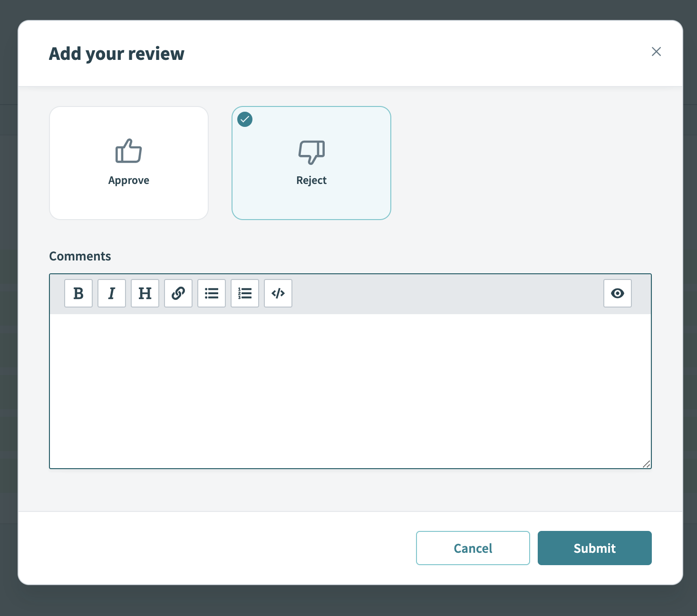Click the Comments field label
Viewport: 697px width, 616px height.
point(80,256)
